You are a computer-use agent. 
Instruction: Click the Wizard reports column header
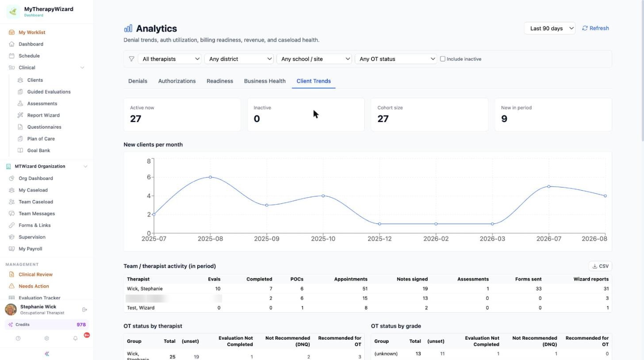591,279
